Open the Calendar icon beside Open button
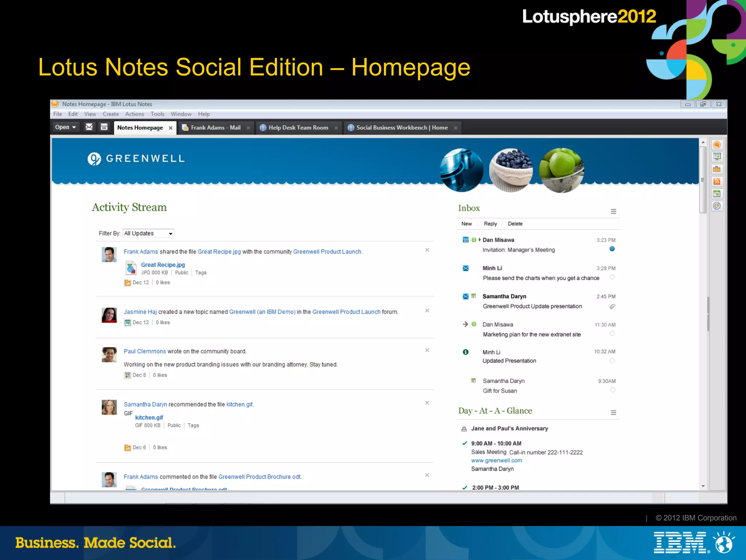Image resolution: width=746 pixels, height=560 pixels. click(x=104, y=127)
